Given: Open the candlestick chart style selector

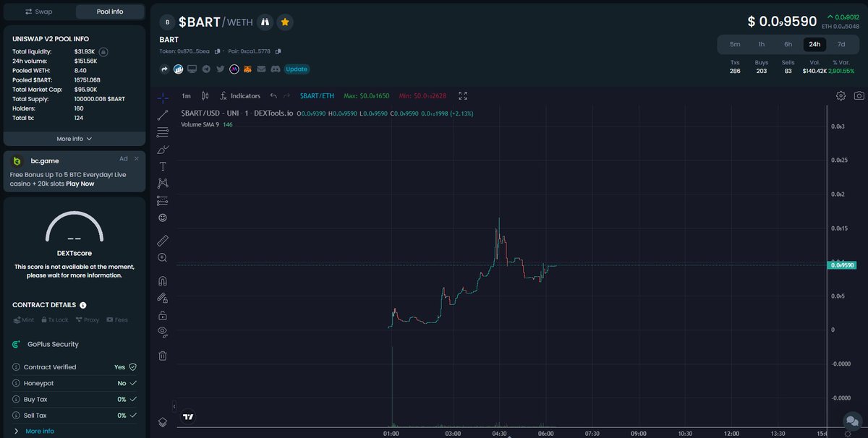Looking at the screenshot, I should [x=205, y=95].
